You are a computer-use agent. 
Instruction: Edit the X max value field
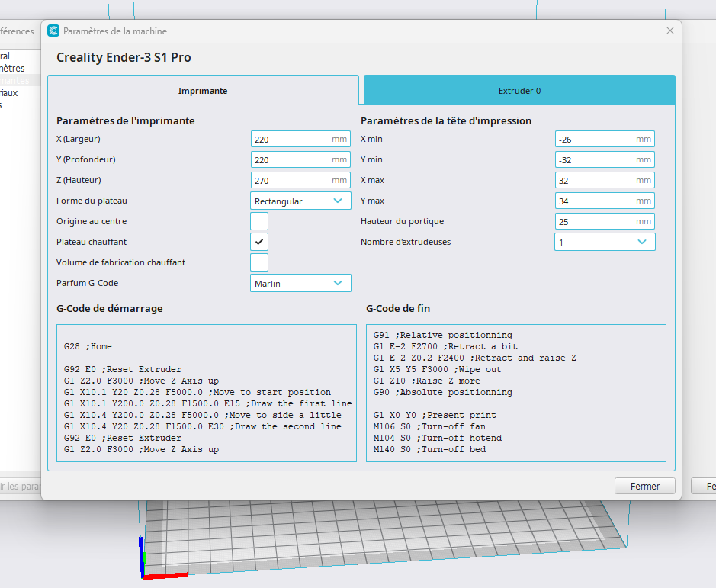tap(595, 181)
